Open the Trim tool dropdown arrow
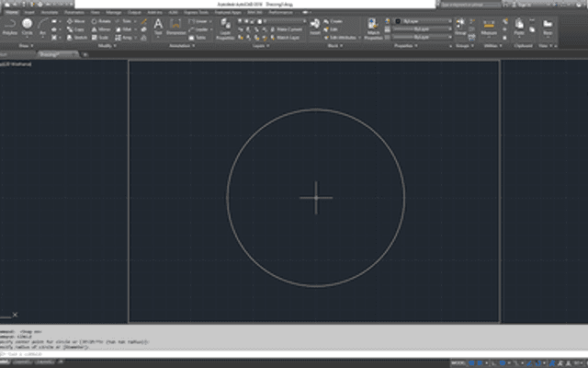Viewport: 588px width, 368px height. 135,21
